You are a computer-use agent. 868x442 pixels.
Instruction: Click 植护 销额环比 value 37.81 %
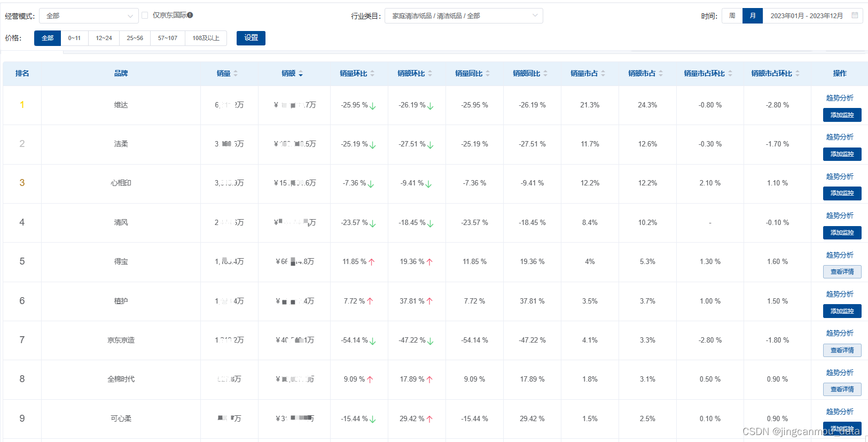(x=412, y=301)
